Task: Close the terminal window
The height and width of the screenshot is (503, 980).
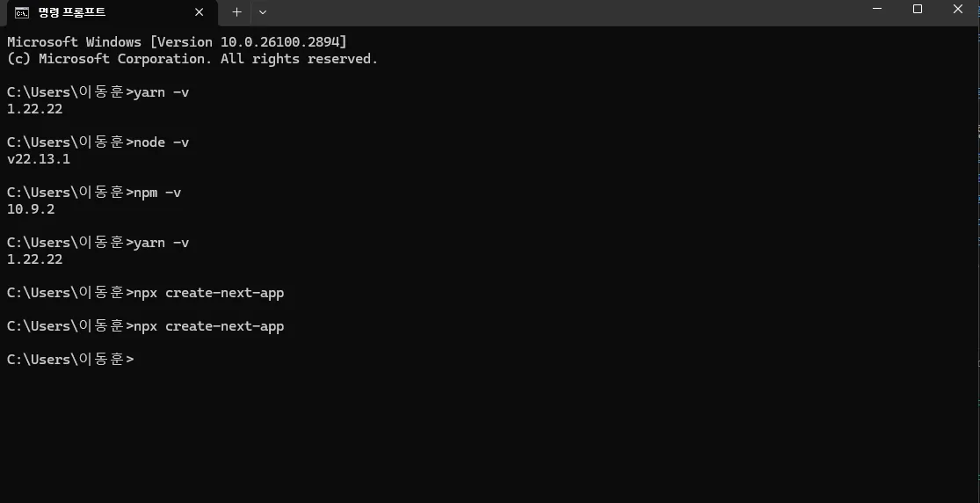Action: click(x=958, y=10)
